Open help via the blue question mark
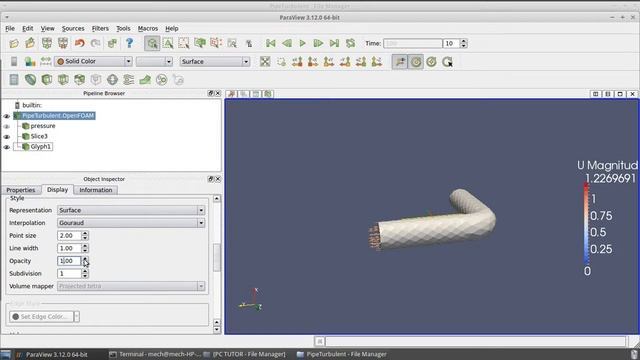 pyautogui.click(x=129, y=43)
